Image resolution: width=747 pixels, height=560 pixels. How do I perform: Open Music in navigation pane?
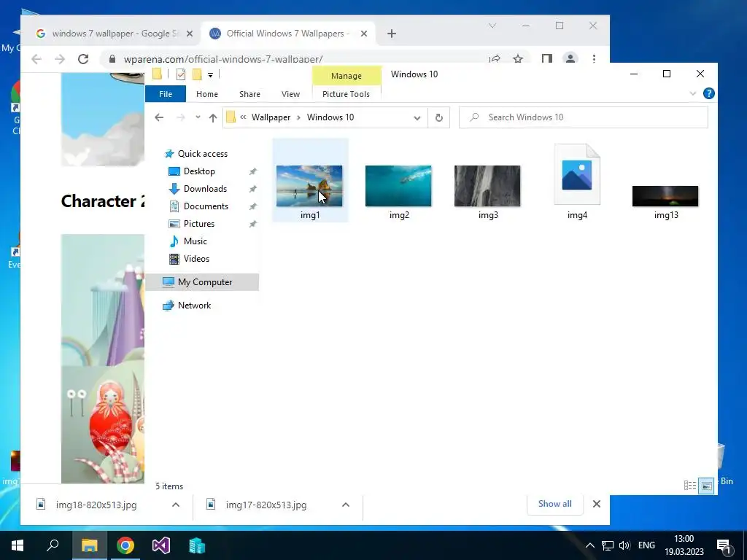coord(195,241)
